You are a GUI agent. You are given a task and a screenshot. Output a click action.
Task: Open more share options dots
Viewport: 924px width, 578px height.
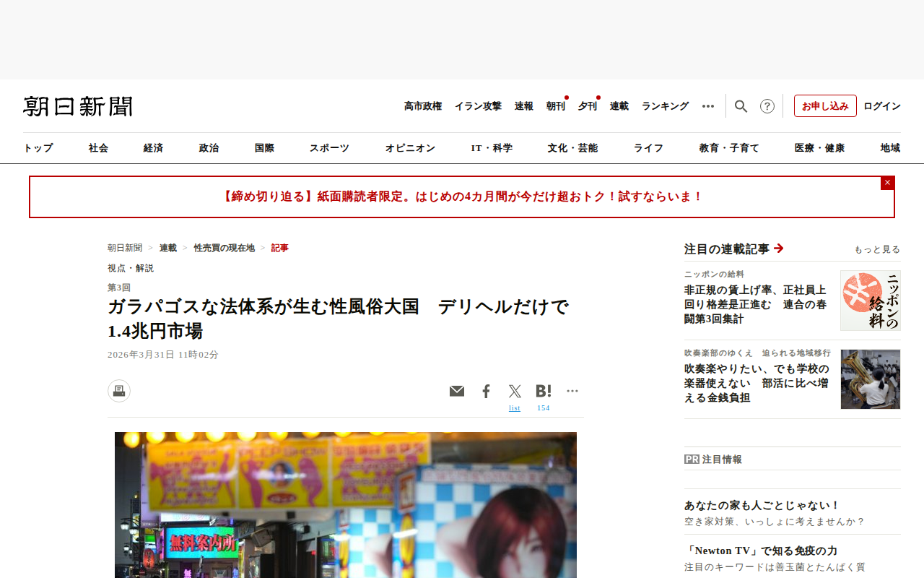[x=572, y=391]
